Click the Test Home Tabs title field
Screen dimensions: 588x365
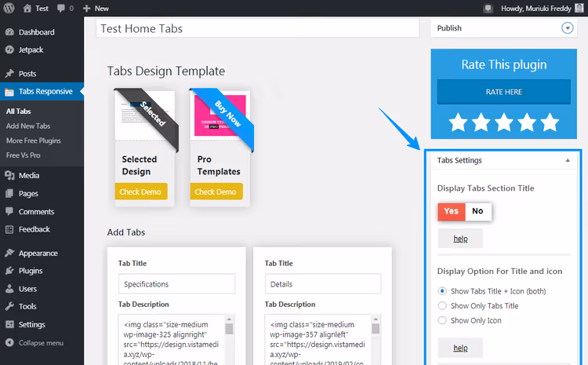pyautogui.click(x=258, y=28)
